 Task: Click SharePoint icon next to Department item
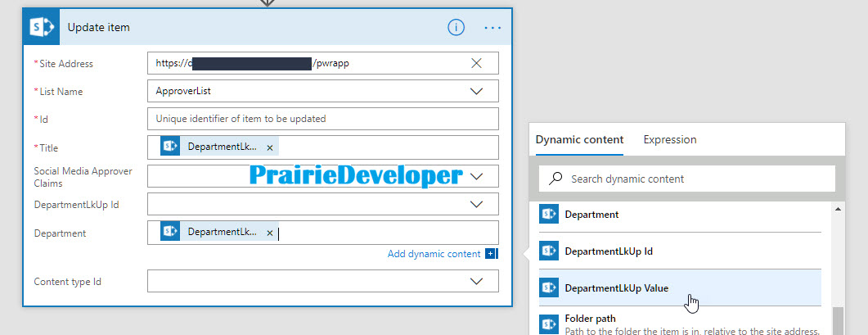click(x=549, y=214)
